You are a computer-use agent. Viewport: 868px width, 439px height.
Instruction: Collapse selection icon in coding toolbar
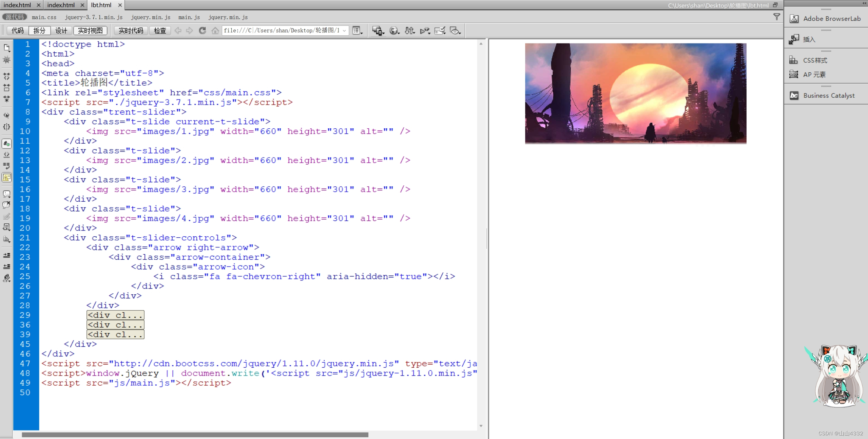6,88
